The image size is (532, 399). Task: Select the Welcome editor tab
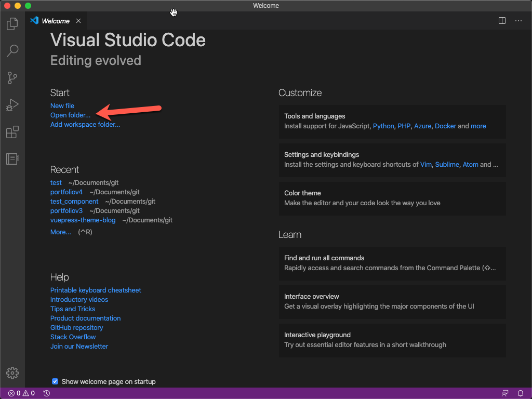click(56, 21)
